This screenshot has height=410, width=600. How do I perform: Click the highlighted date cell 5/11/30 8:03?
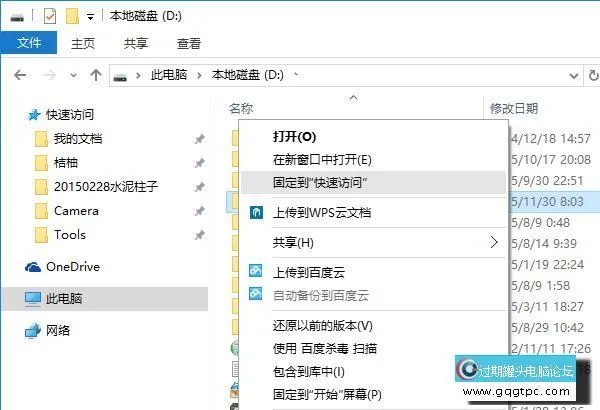click(548, 202)
